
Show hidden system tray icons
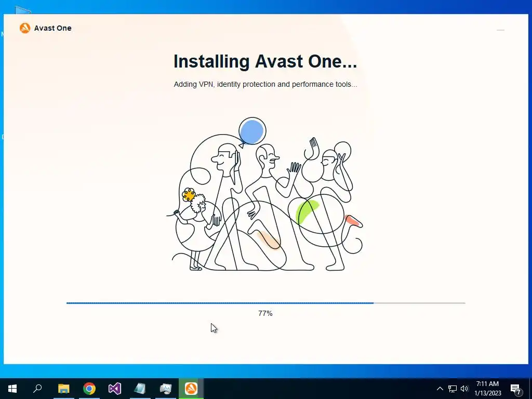(440, 389)
